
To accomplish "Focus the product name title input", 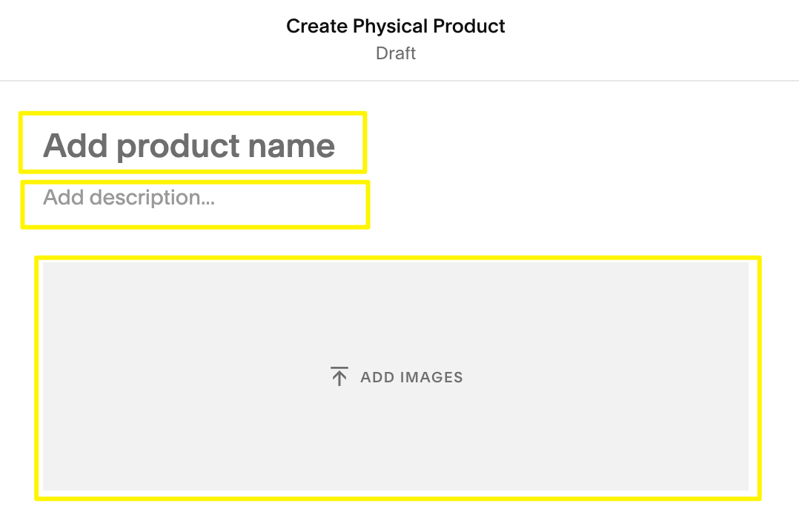I will click(x=189, y=145).
